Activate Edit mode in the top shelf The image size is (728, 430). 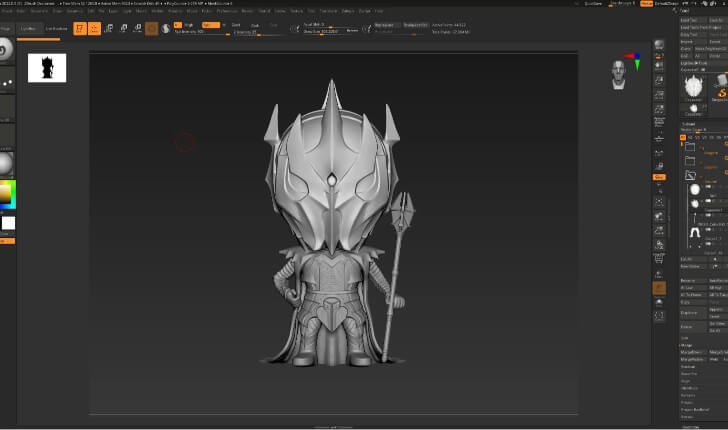click(80, 28)
